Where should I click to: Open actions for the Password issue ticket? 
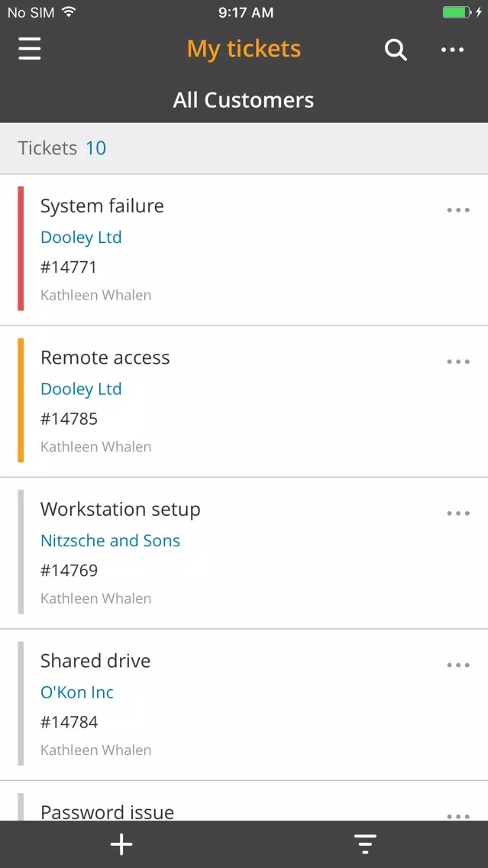click(457, 816)
